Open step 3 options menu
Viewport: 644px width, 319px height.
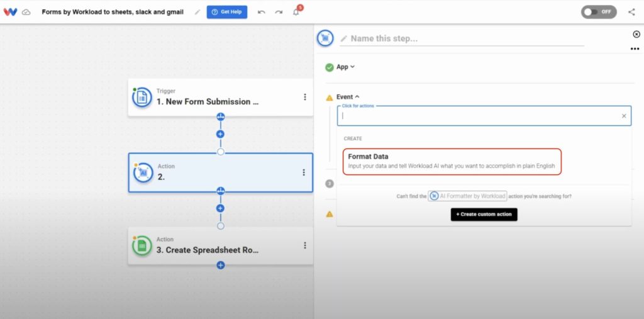[x=305, y=245]
